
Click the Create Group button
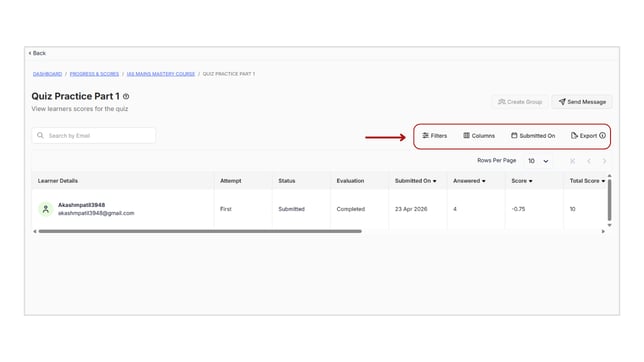(x=520, y=102)
